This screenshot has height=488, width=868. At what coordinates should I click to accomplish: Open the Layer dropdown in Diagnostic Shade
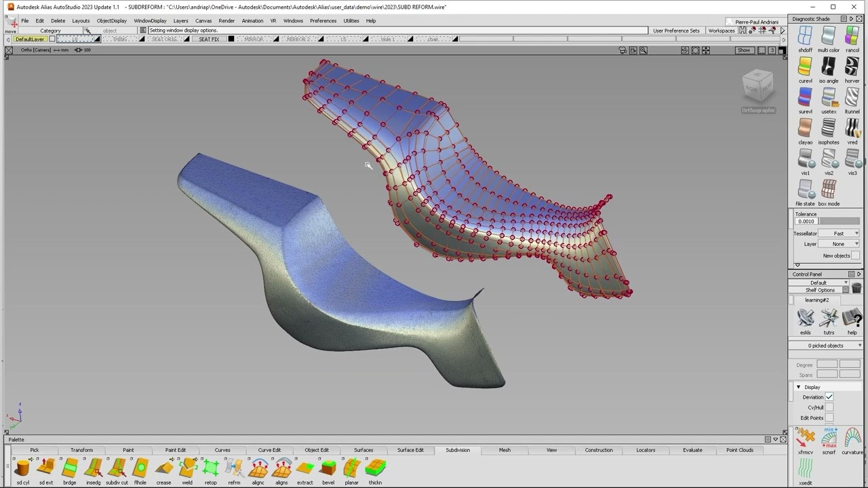click(x=840, y=244)
